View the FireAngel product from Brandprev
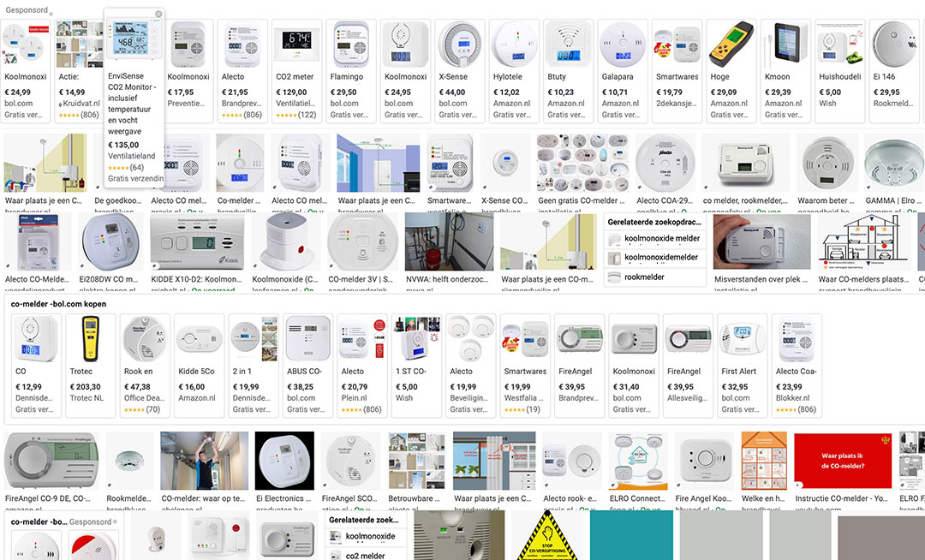Screen dimensions: 925x560 (579, 366)
